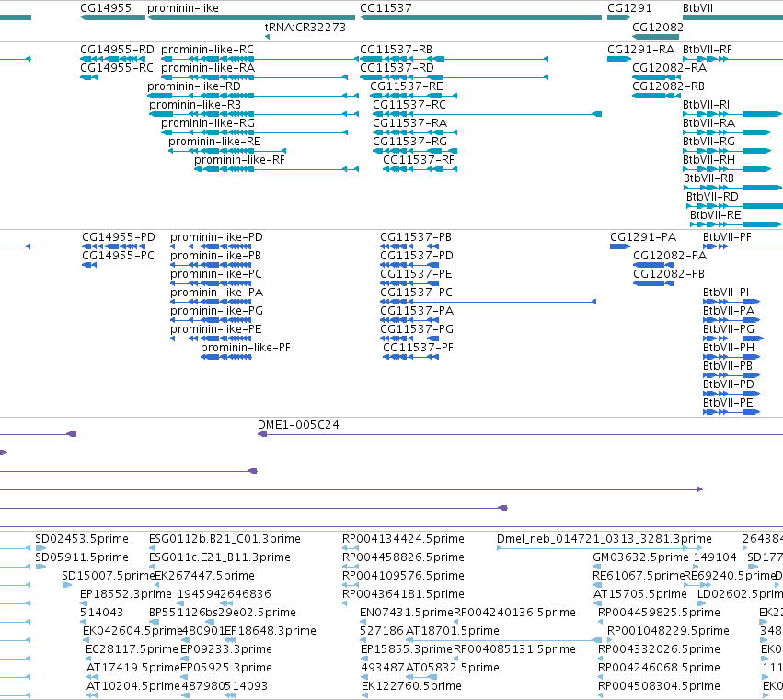Click EST RP001048229.5prime
The height and width of the screenshot is (700, 783).
(x=668, y=631)
